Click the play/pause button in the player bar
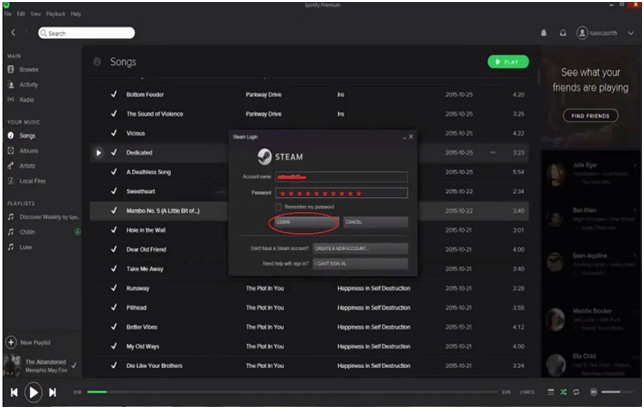The height and width of the screenshot is (409, 644). [x=33, y=392]
